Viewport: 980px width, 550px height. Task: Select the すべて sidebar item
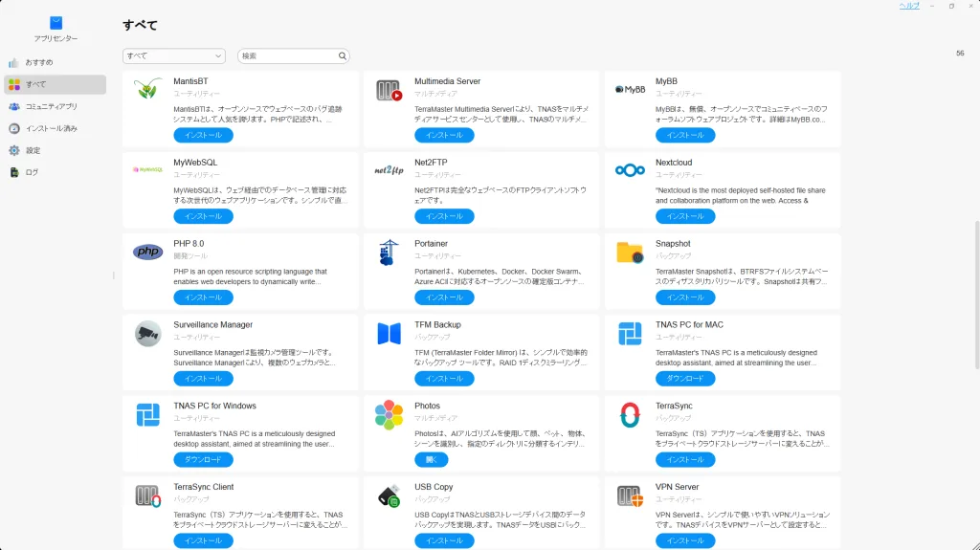55,84
